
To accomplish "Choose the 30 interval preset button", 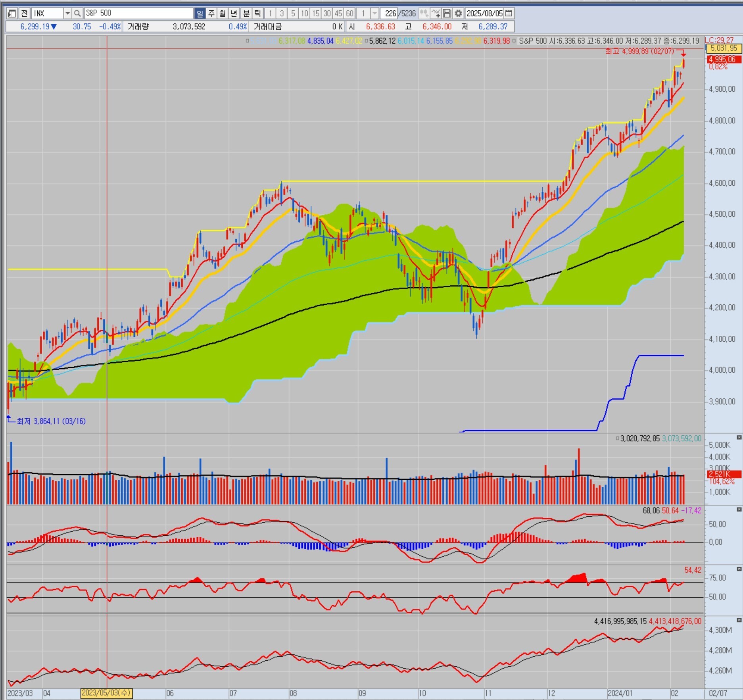I will 327,13.
